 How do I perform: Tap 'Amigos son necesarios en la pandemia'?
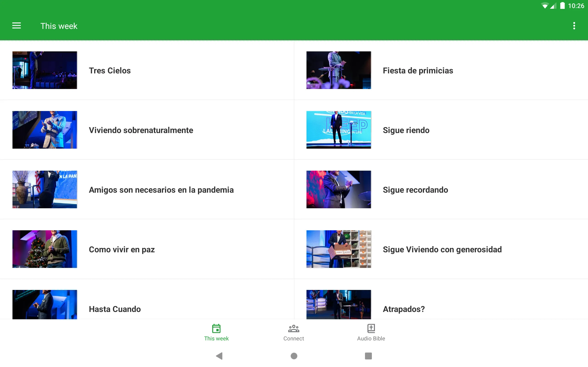coord(161,189)
